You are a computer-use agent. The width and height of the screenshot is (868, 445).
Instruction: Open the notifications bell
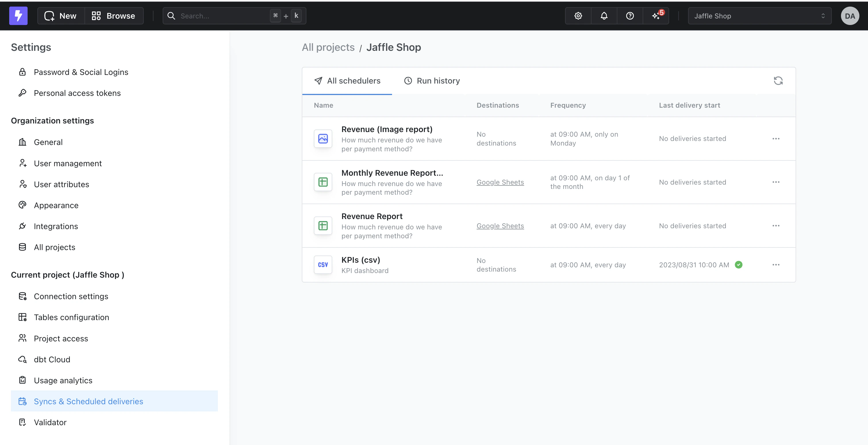click(x=604, y=16)
